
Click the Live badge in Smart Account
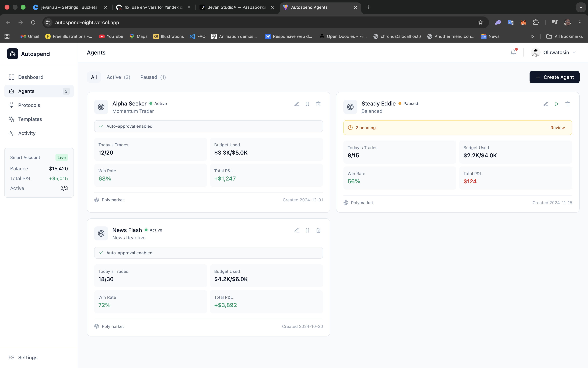(61, 158)
